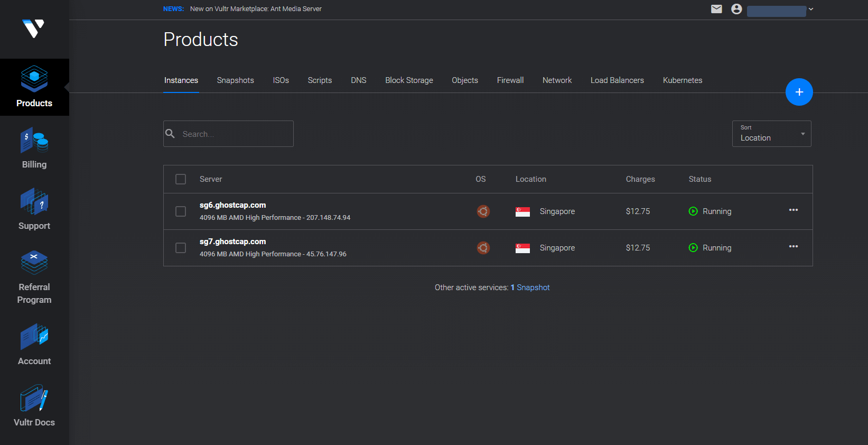Click Running status icon for sg6.ghostcap.com
868x445 pixels.
coord(693,211)
